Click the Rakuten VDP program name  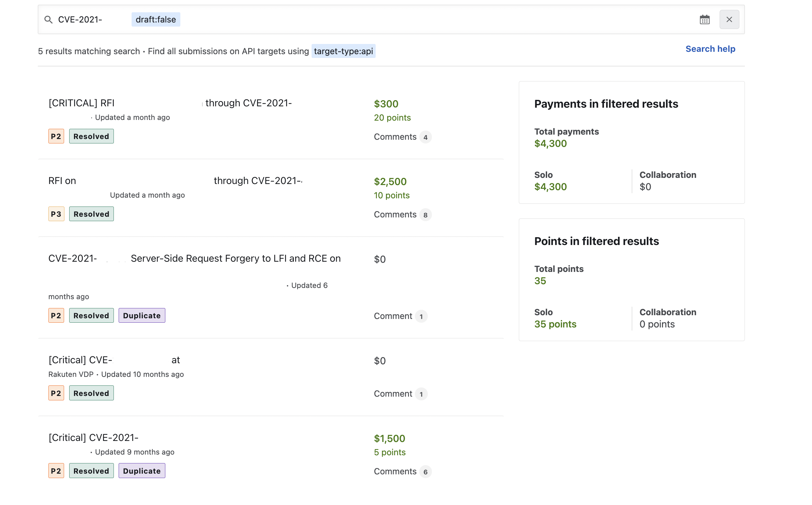point(71,374)
